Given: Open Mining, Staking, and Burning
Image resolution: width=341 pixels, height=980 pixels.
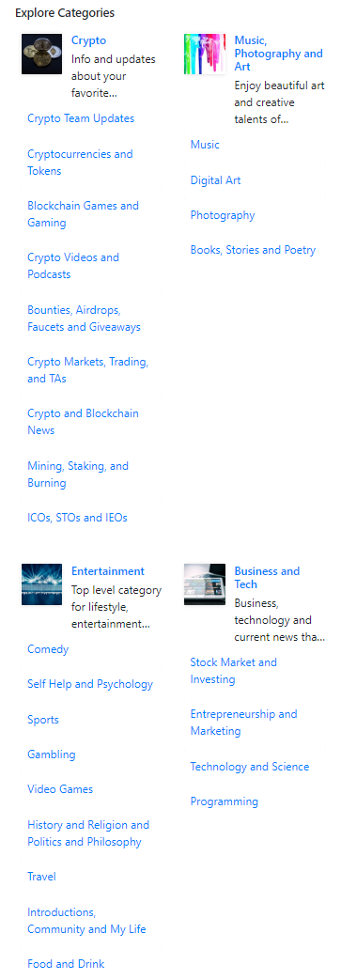Looking at the screenshot, I should (x=78, y=474).
